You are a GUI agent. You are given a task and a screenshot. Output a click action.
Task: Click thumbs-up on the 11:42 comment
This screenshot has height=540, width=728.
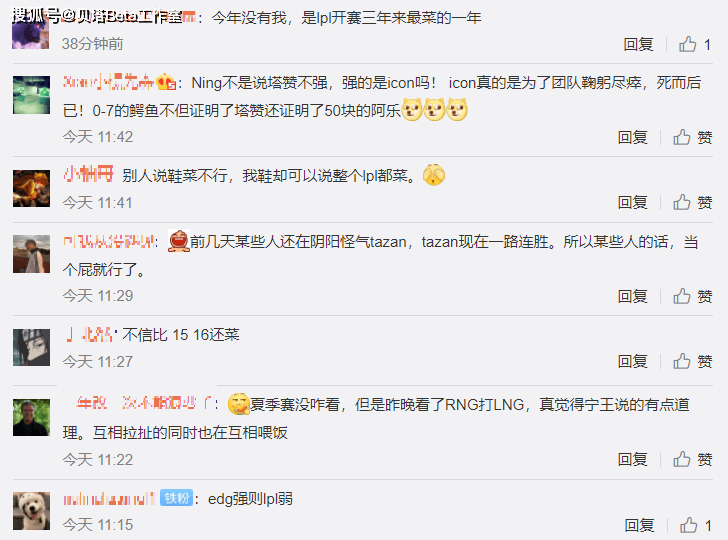(x=682, y=137)
